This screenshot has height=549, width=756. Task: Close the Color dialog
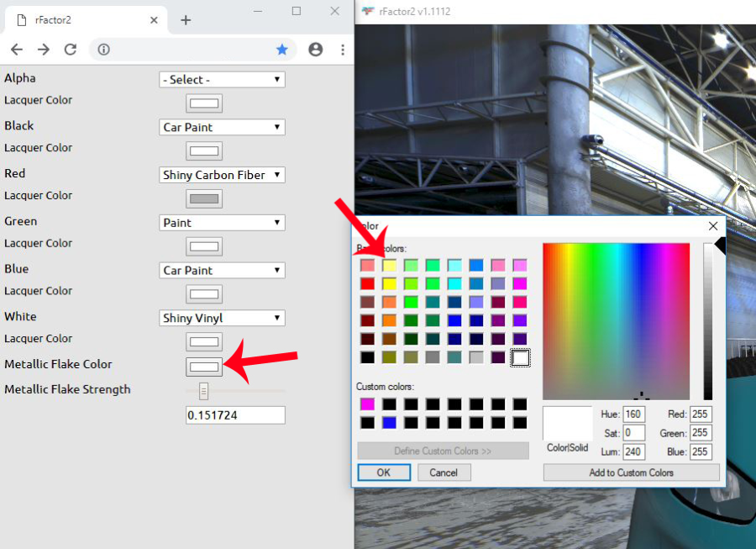(713, 226)
